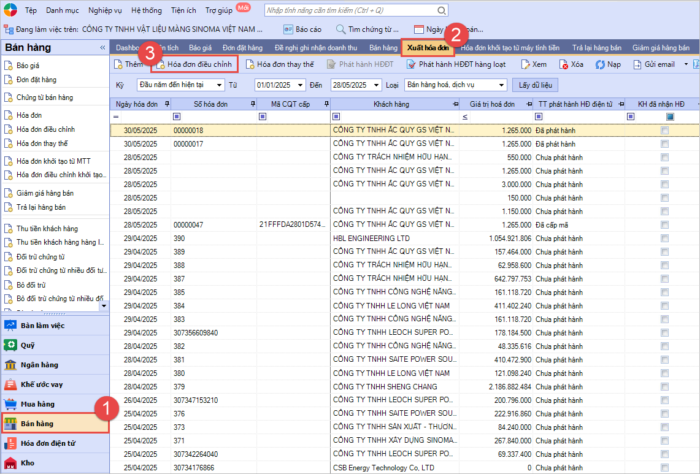Switch to the Xuất hóa đơn tab
This screenshot has height=474, width=700.
427,47
